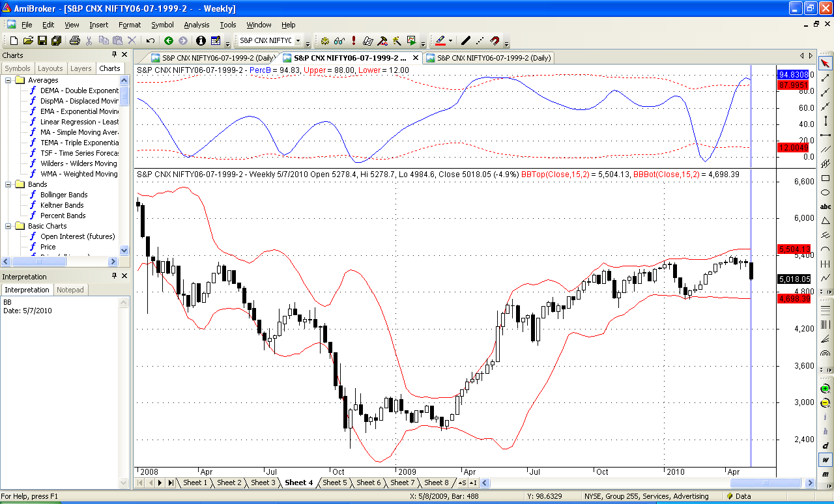Select Bollinger Bands in chart tree
The image size is (834, 504).
coord(64,195)
